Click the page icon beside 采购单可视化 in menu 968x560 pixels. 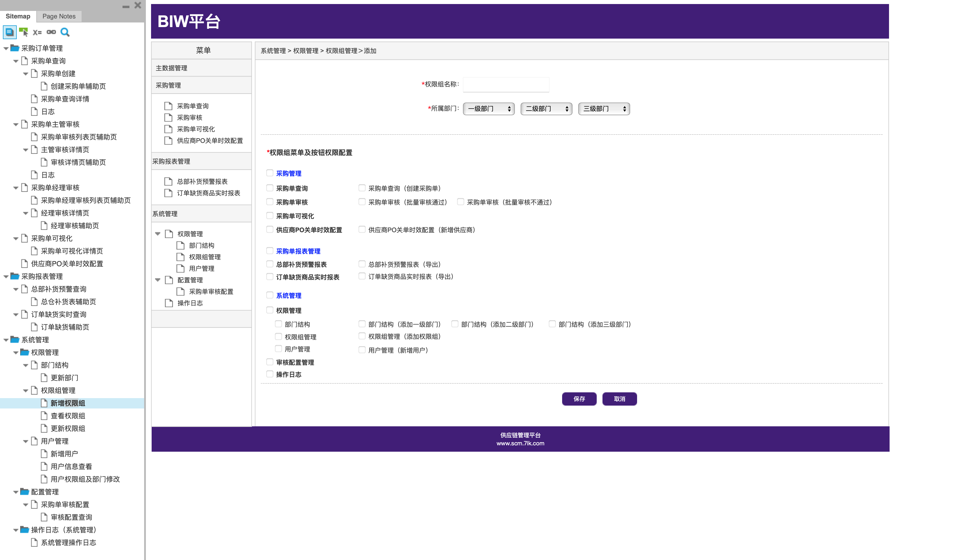pos(168,129)
